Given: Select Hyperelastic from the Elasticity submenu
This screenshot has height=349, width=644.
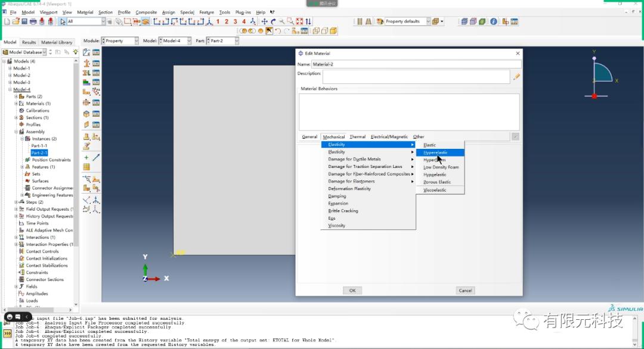Looking at the screenshot, I should point(438,152).
